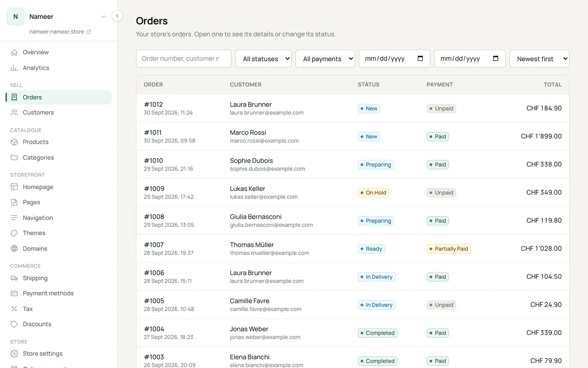Collapse the sidebar with chevron button
Image resolution: width=588 pixels, height=368 pixels.
point(117,16)
